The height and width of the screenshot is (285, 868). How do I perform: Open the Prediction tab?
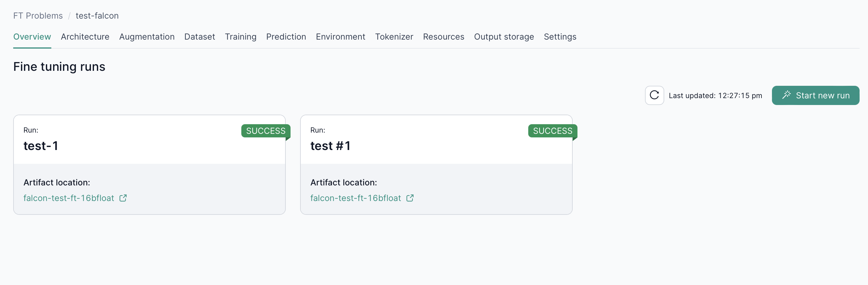coord(286,37)
